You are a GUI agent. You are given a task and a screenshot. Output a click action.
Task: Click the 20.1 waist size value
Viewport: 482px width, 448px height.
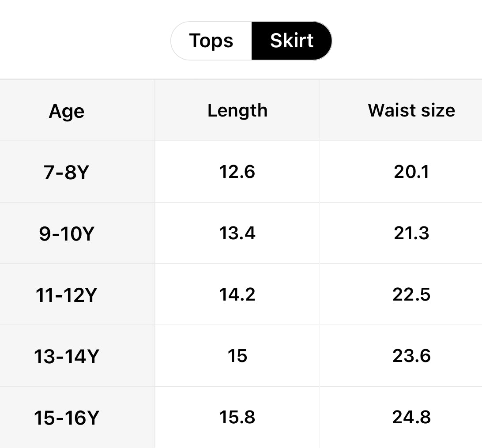pyautogui.click(x=411, y=172)
